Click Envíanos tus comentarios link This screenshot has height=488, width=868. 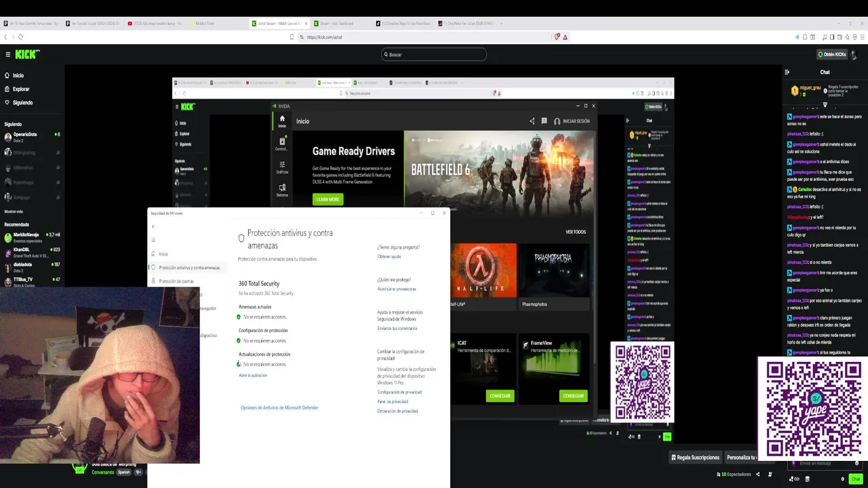[397, 329]
